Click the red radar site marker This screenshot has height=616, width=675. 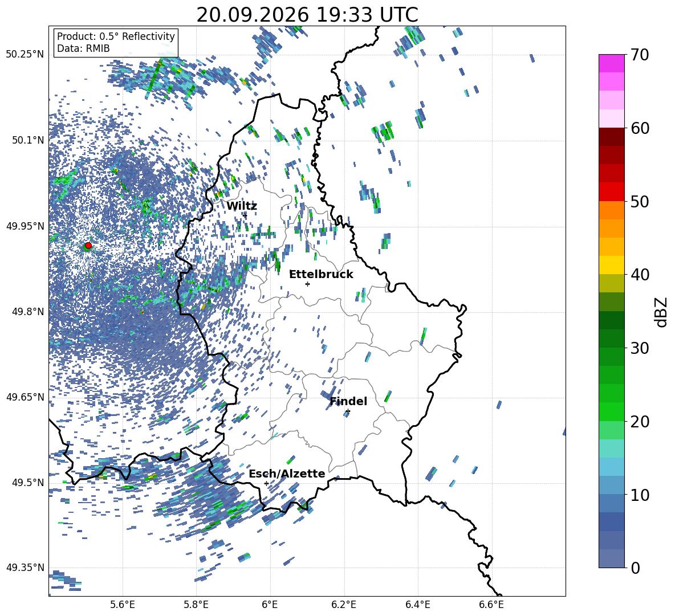(88, 245)
